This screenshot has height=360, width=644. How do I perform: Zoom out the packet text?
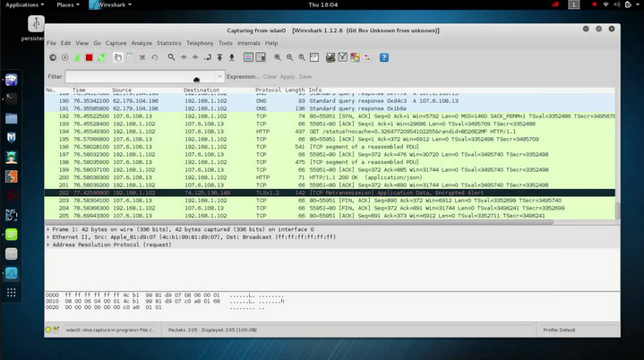289,57
